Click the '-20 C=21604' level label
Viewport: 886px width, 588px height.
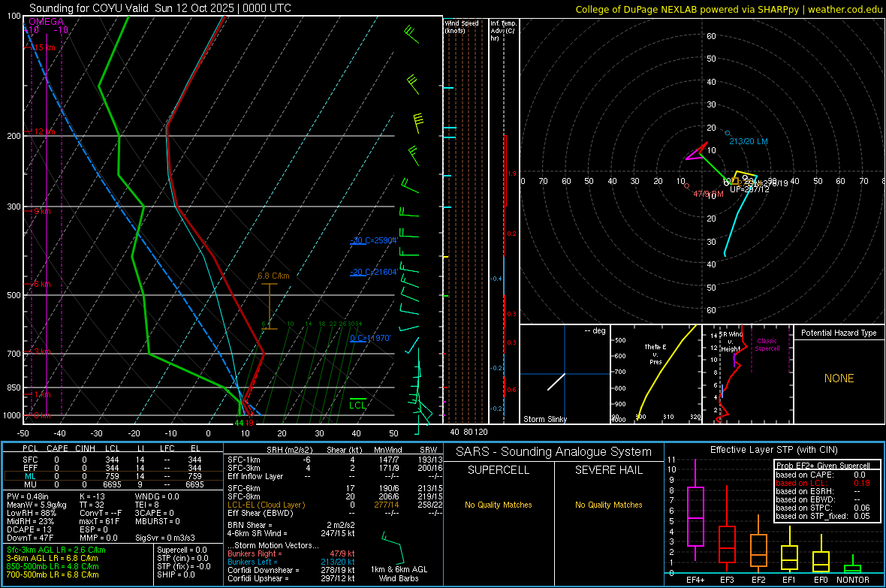tap(373, 272)
